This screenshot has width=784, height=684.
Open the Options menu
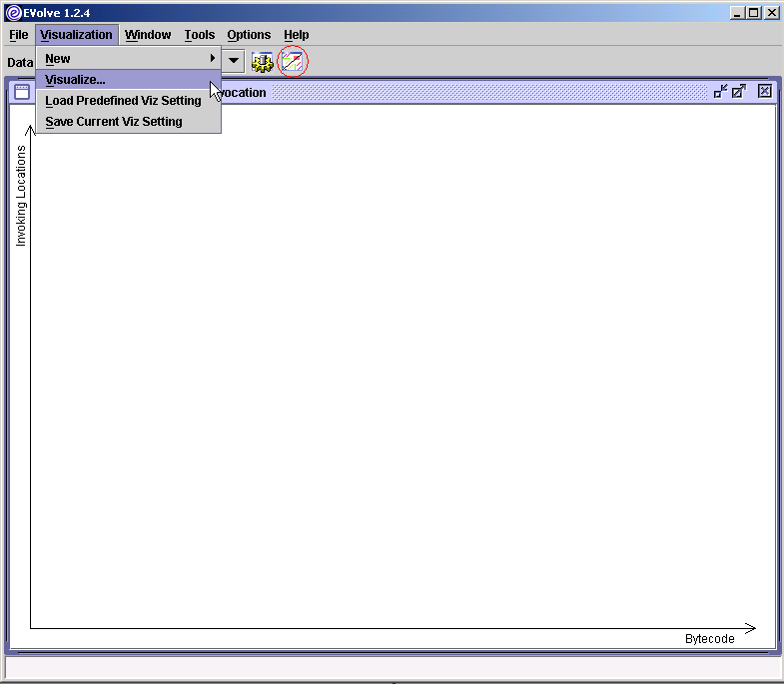pos(249,35)
